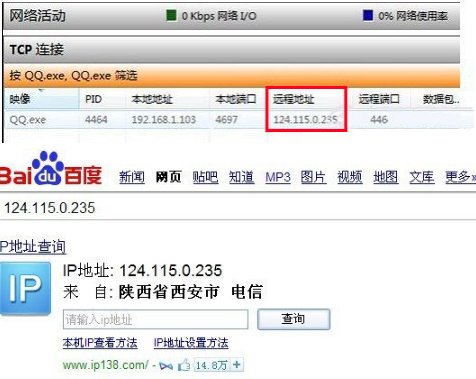Viewport: 476px width, 379px height.
Task: Select the 网页 search tab
Action: 168,177
